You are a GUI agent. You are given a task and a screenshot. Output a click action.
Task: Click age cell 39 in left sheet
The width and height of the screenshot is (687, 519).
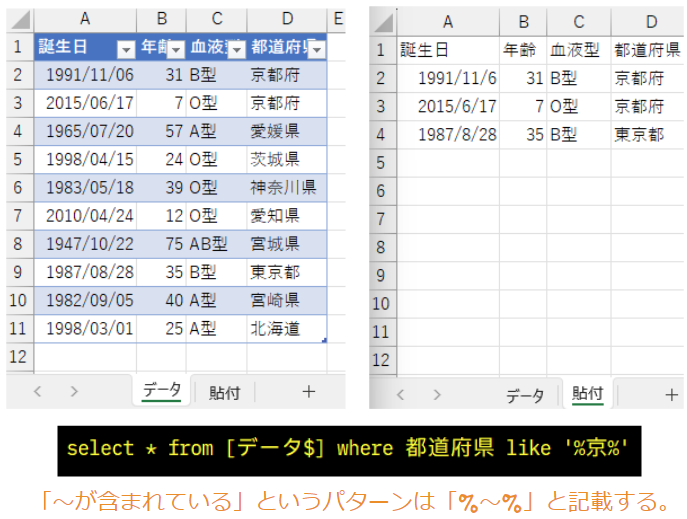coord(162,187)
